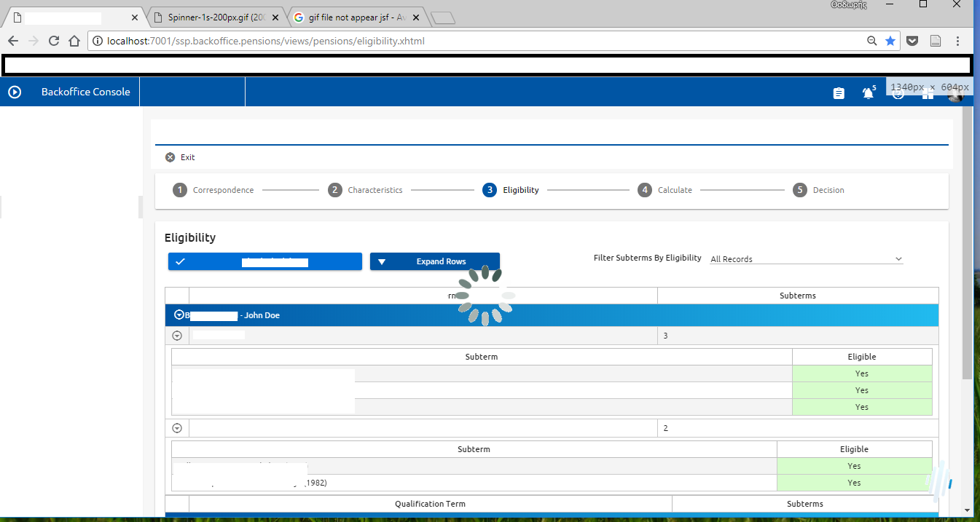This screenshot has width=980, height=522.
Task: Click scrollbar down arrow at bottom right
Action: coord(967,510)
